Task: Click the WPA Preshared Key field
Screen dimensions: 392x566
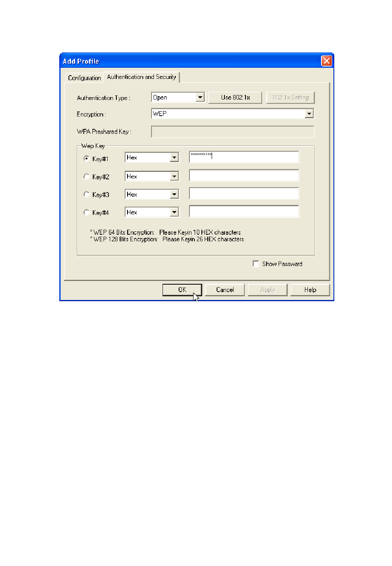Action: [x=233, y=132]
